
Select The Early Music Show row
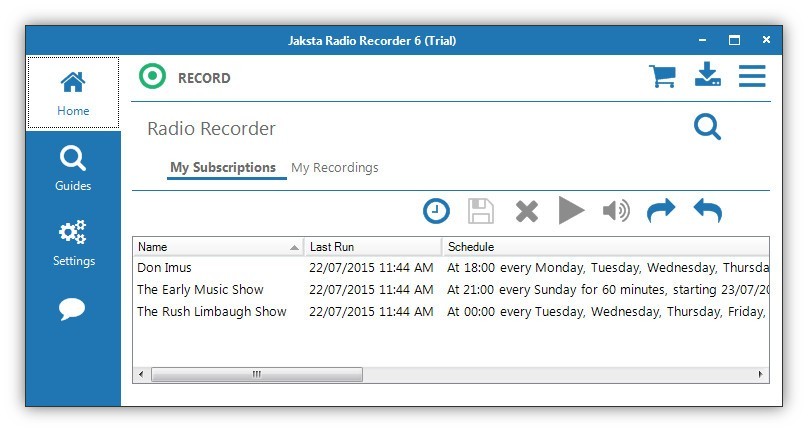coord(451,290)
